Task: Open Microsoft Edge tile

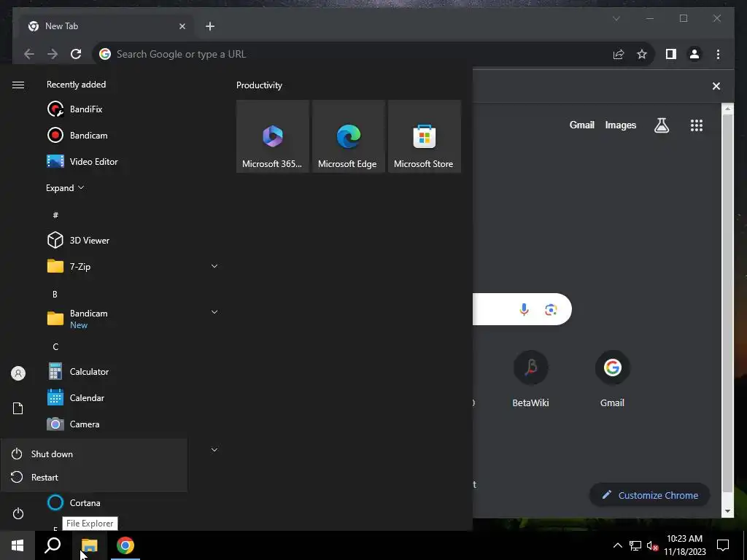Action: pos(348,136)
